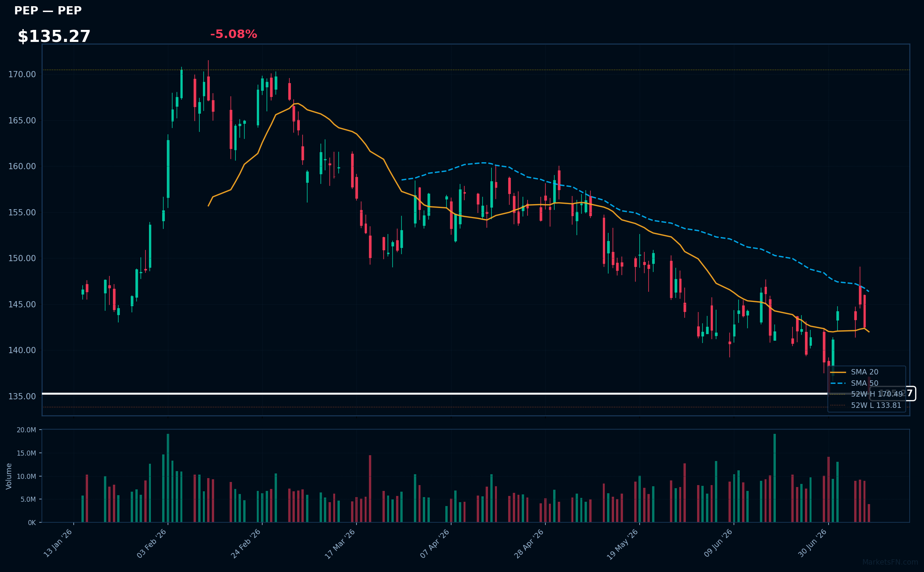
Task: Click the "28 Apr '26" date label
Action: point(529,543)
